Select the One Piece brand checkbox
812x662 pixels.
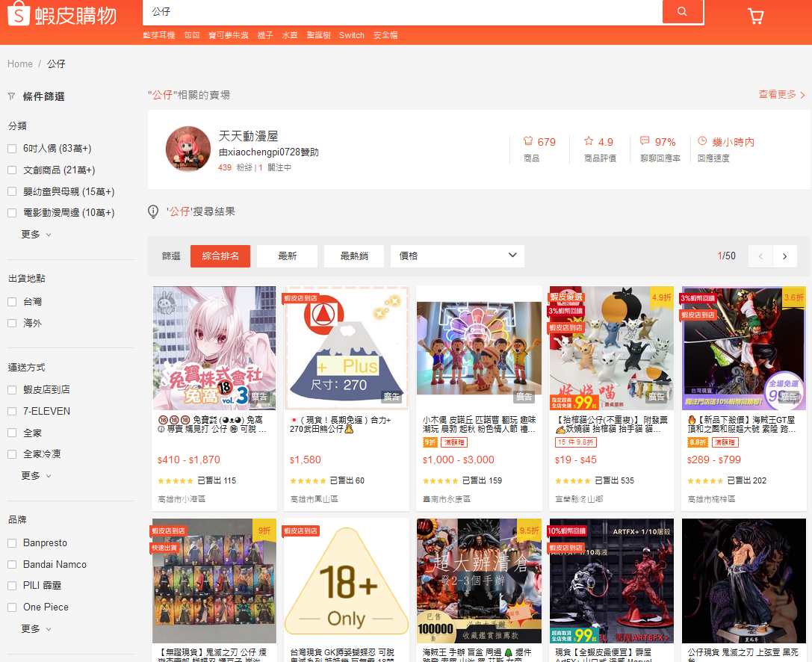12,607
